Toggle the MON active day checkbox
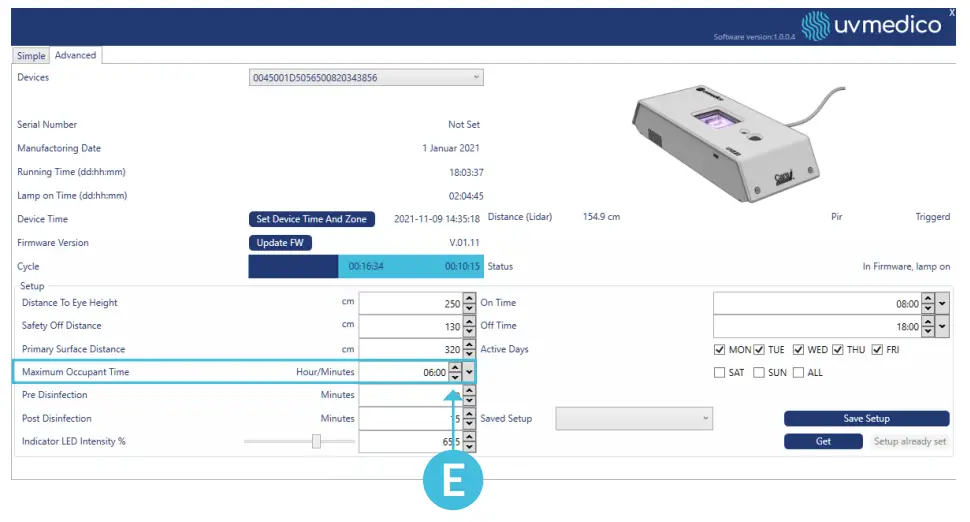Viewport: 970px width, 522px height. tap(719, 349)
